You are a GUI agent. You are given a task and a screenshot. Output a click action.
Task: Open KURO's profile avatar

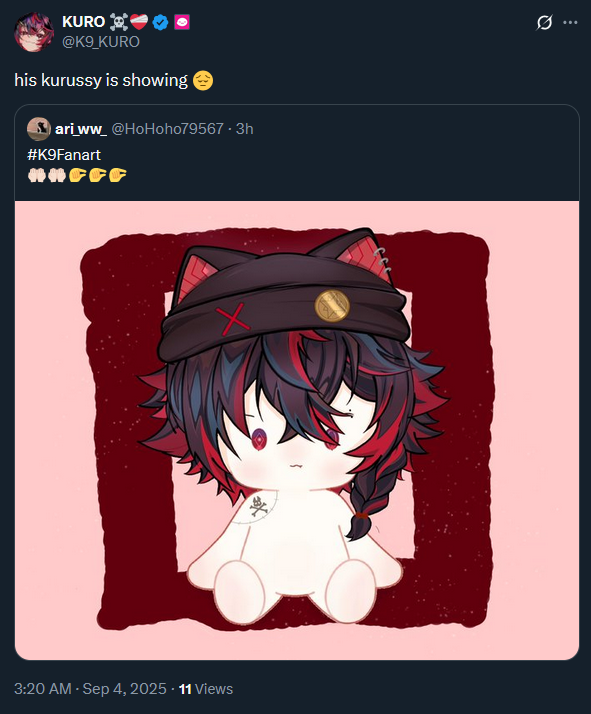point(34,32)
